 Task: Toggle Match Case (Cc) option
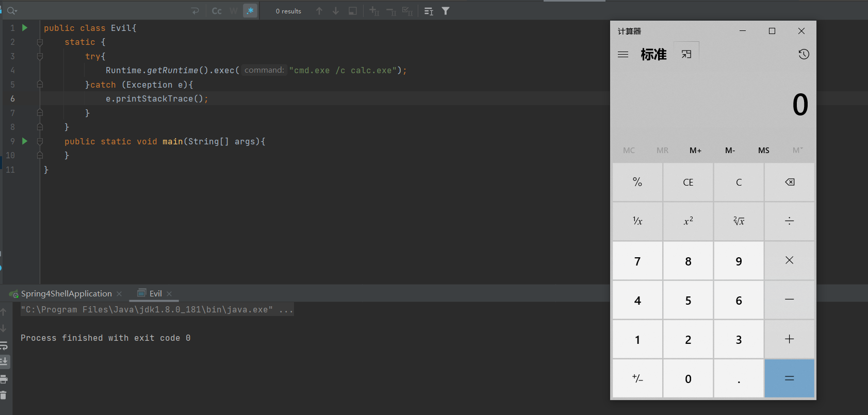pyautogui.click(x=217, y=11)
